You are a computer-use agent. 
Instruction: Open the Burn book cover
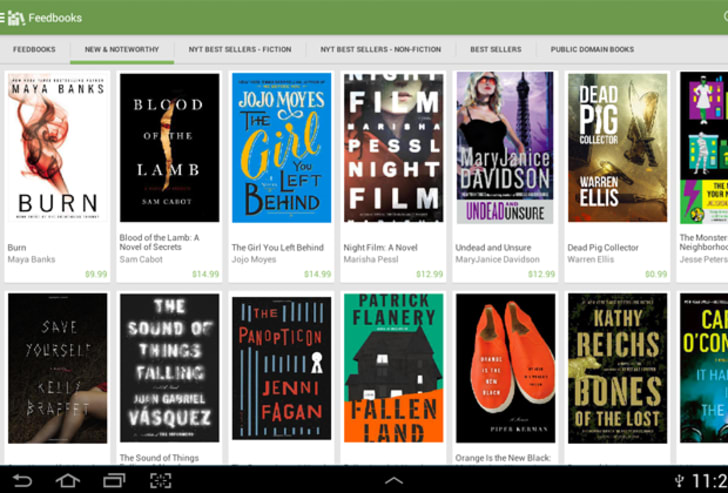tap(58, 147)
